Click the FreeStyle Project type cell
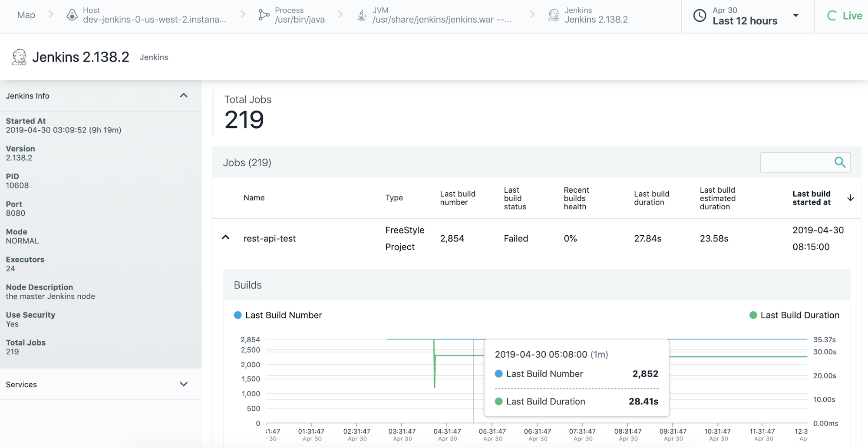 [405, 238]
